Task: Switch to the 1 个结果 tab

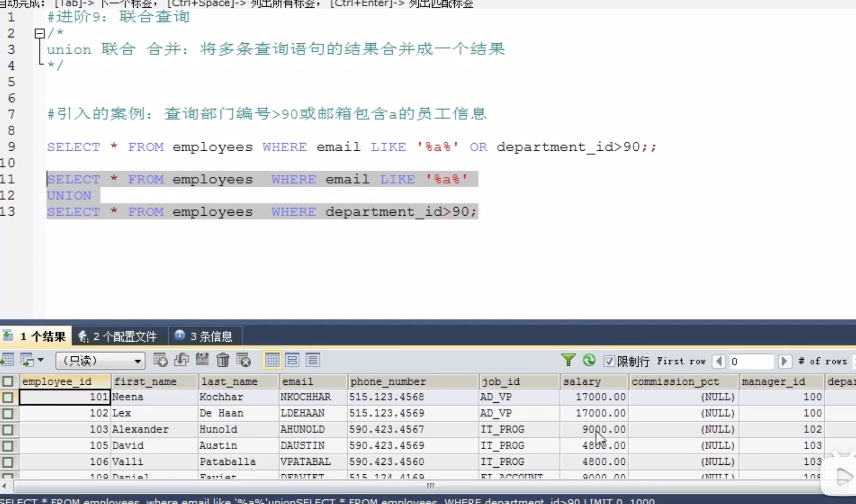Action: coord(36,336)
